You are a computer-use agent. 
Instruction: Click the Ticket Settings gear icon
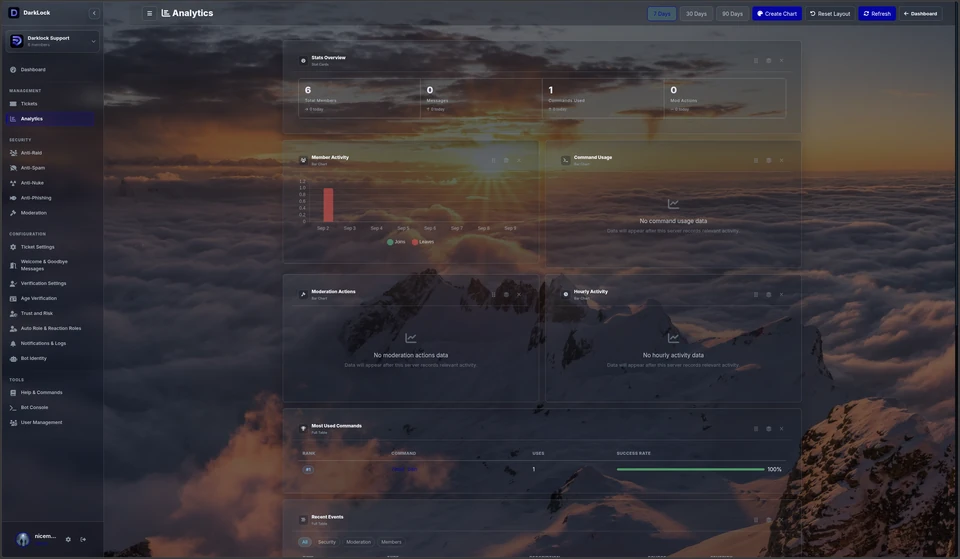coord(13,247)
